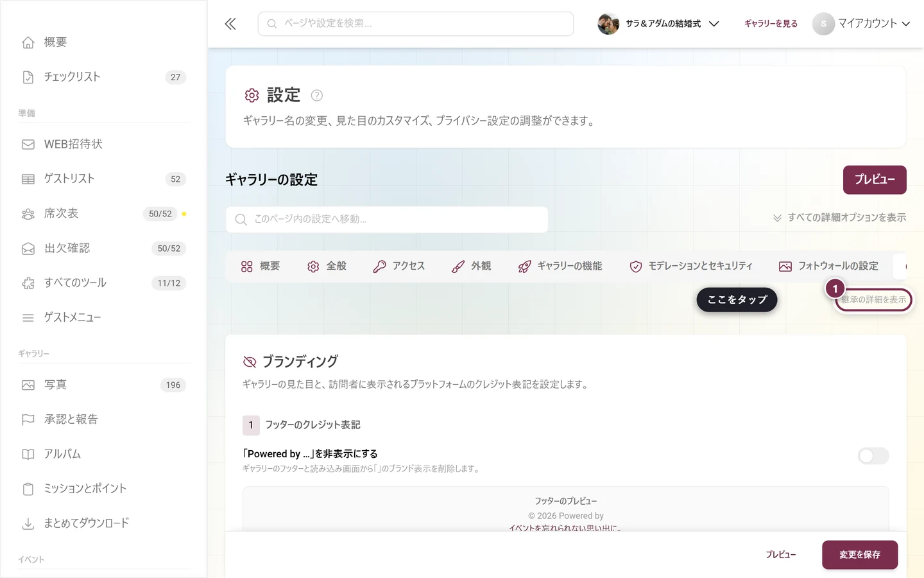Click the サラ&アダムの結婚式 event avatar
The image size is (924, 578).
click(608, 24)
